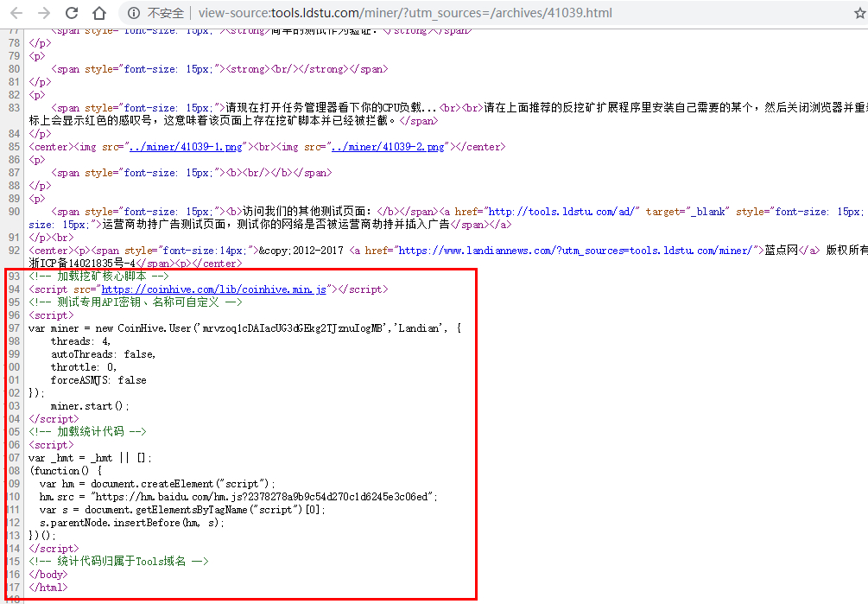
Task: Click the 'threads: 4,' line
Action: 81,341
